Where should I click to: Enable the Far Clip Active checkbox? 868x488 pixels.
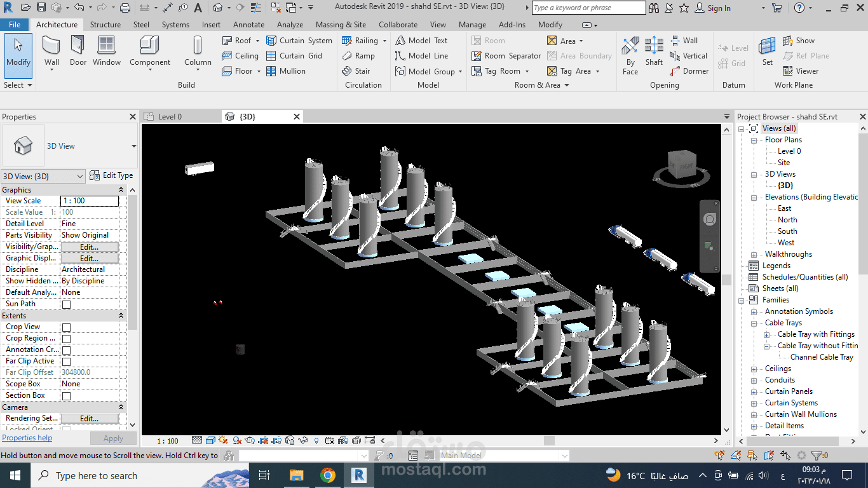66,362
